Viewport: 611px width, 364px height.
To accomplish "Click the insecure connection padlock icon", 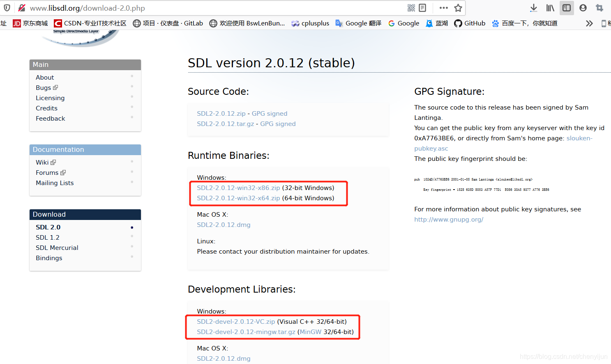I will click(x=21, y=8).
